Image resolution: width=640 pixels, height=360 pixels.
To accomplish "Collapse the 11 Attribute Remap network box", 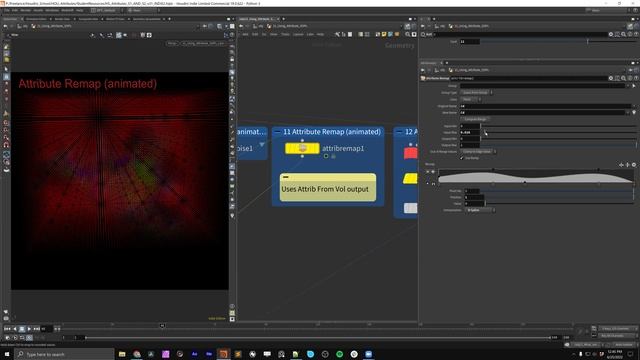I will coord(278,132).
